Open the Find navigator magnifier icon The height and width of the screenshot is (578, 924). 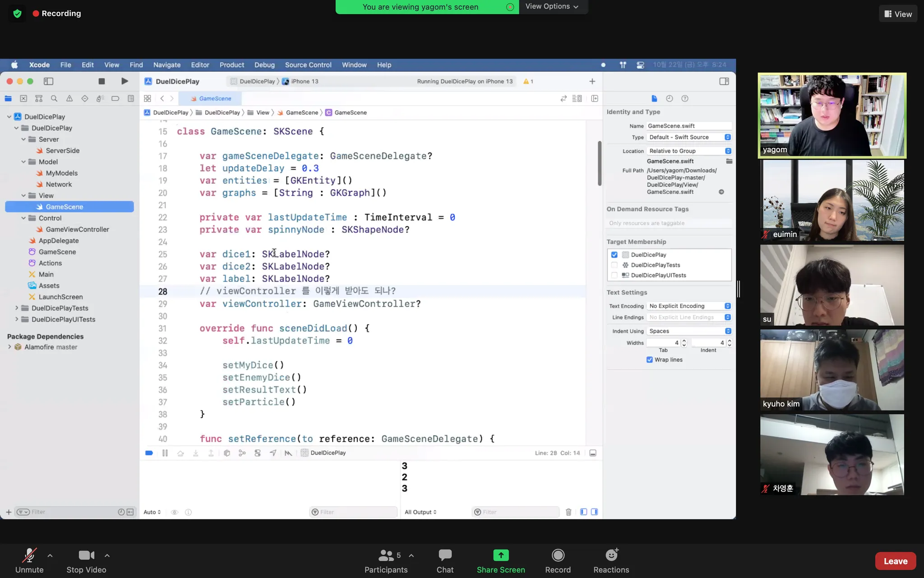(x=54, y=98)
